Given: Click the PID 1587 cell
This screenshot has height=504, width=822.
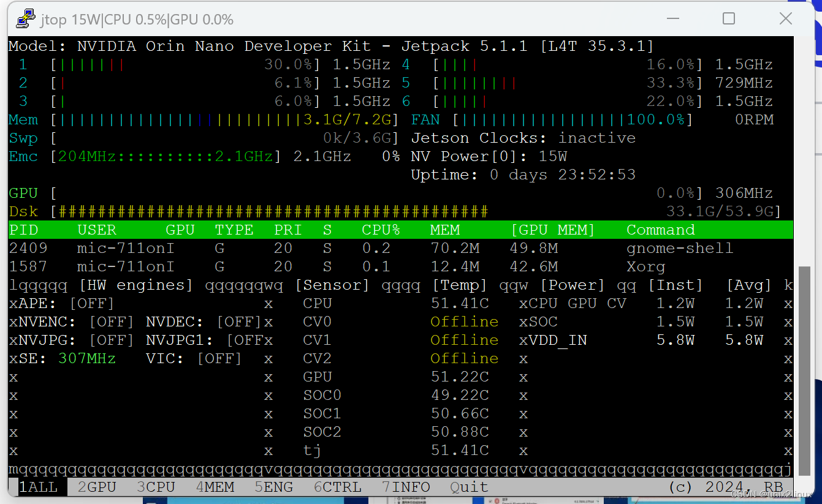Looking at the screenshot, I should point(28,266).
